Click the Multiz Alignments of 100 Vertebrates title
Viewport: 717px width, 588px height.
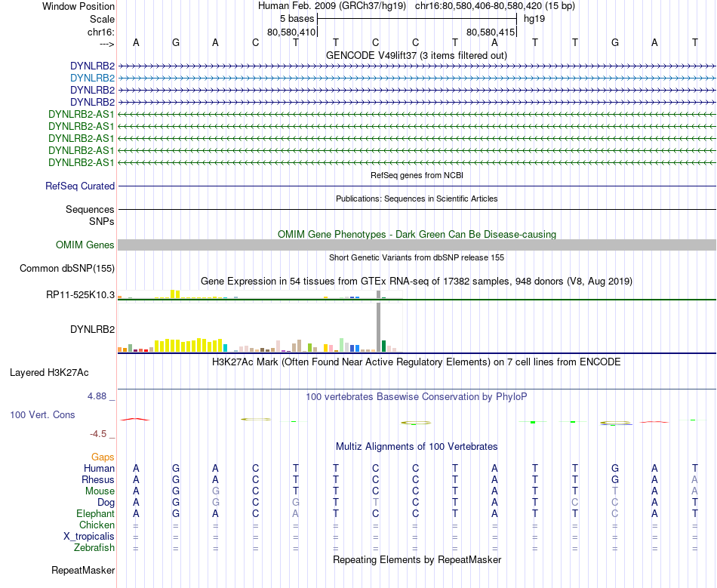(x=417, y=447)
